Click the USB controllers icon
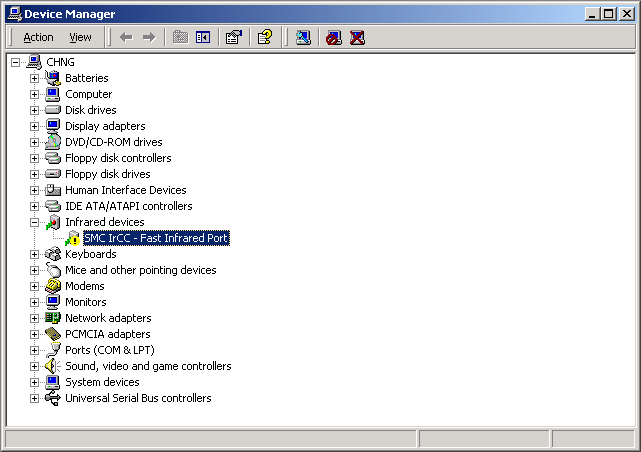641x452 pixels. tap(53, 398)
